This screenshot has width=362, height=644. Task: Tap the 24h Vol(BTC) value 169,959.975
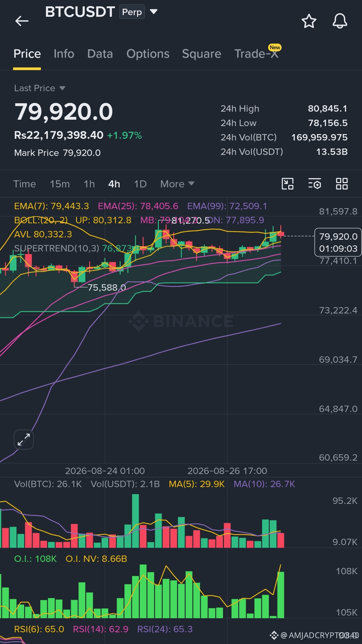pyautogui.click(x=319, y=137)
